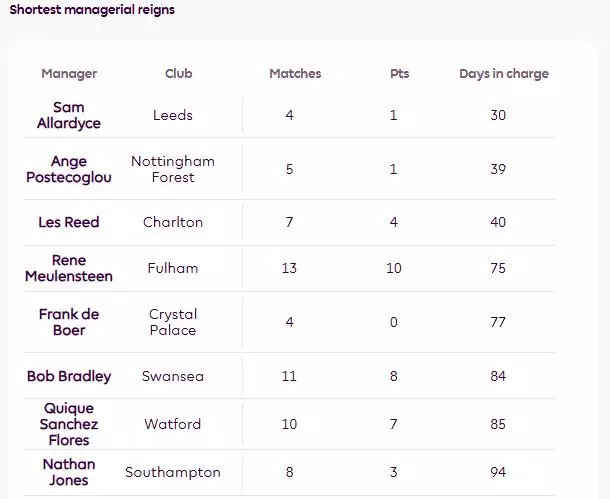This screenshot has width=610, height=499.
Task: Open Rene Meulensteen's manager entry
Action: pyautogui.click(x=69, y=268)
